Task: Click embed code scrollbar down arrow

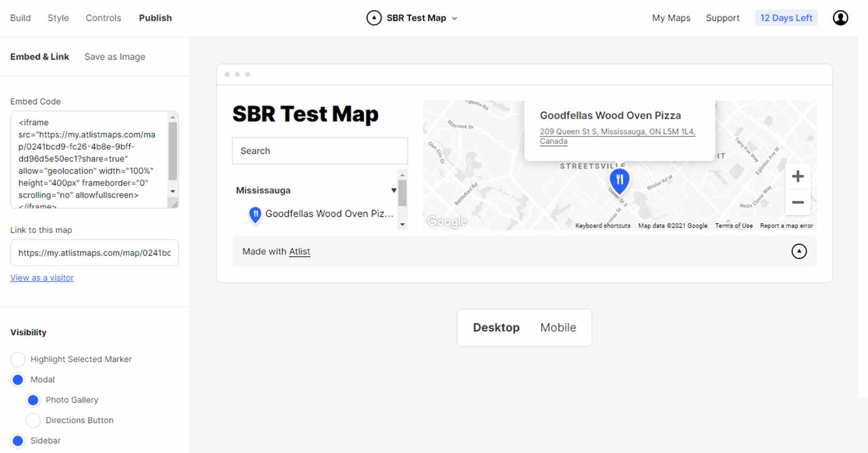Action: pyautogui.click(x=173, y=192)
